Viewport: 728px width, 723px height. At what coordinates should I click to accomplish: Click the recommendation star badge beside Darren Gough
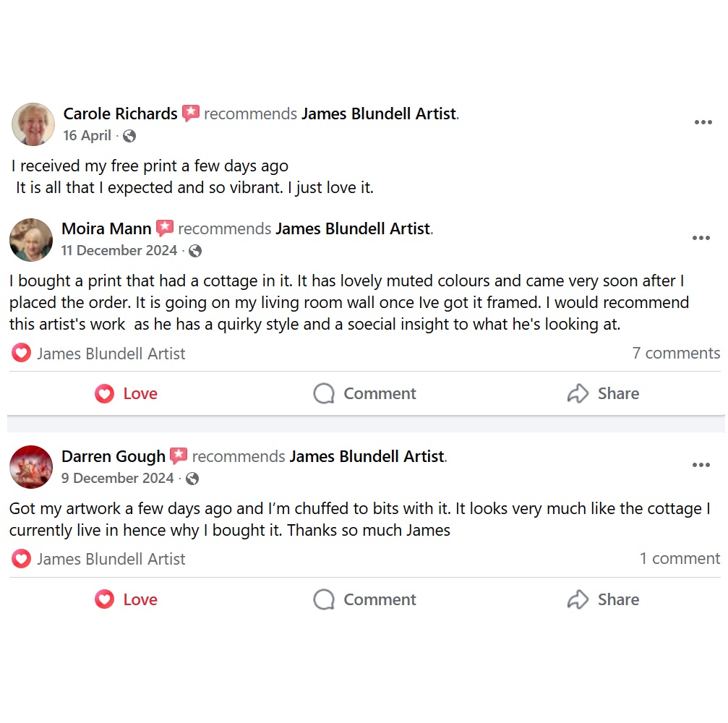coord(179,456)
